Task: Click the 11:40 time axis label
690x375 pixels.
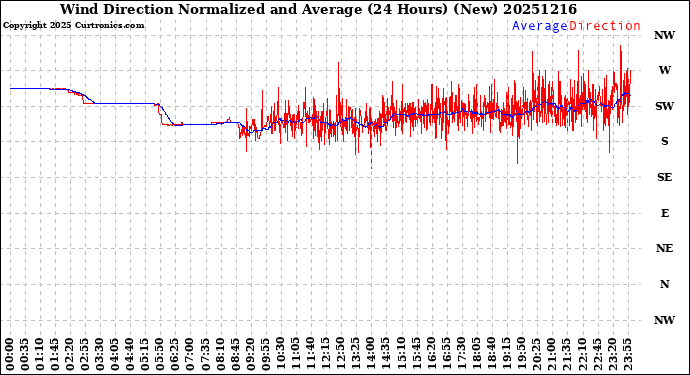Action: click(x=311, y=355)
